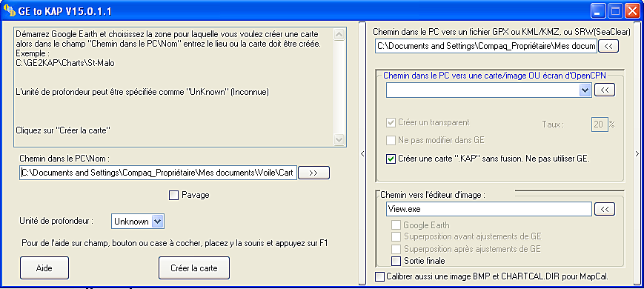This screenshot has width=644, height=289.
Task: Expand the carte/image OpenCPN path combo box
Action: click(585, 90)
